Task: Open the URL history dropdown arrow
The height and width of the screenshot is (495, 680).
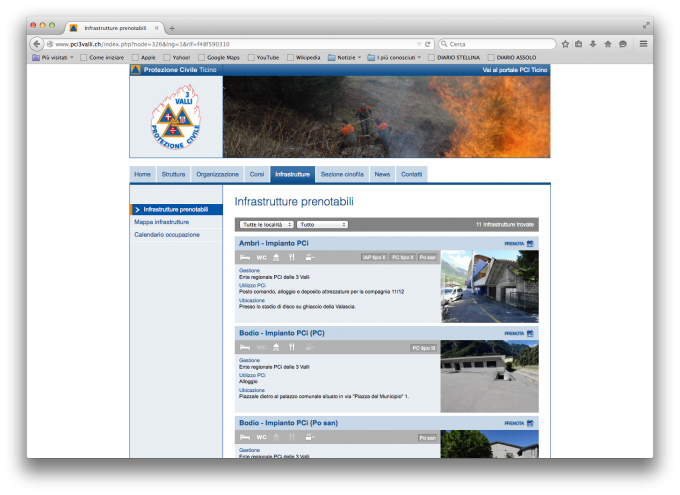Action: (x=419, y=44)
